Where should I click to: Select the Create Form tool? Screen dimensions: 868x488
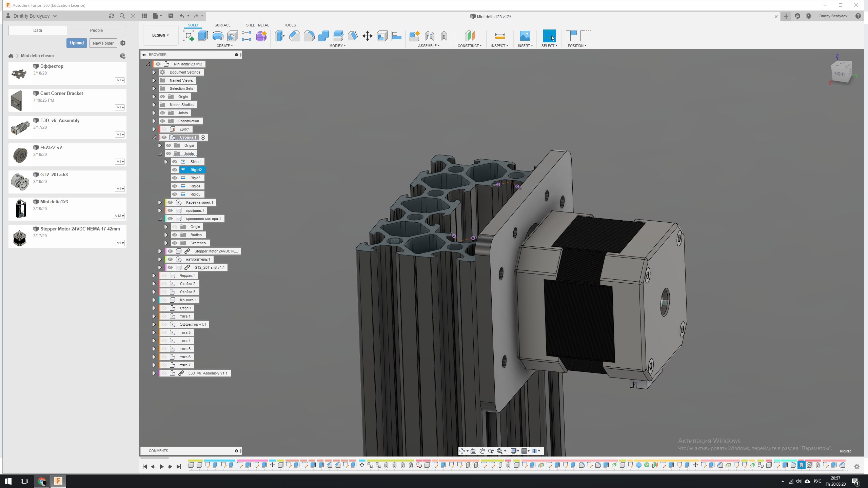[261, 36]
